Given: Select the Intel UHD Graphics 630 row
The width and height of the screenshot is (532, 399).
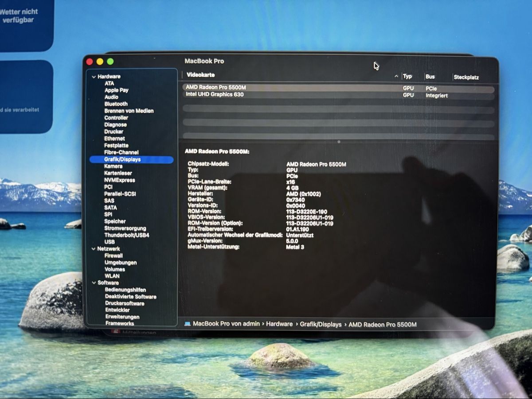Looking at the screenshot, I should [338, 95].
